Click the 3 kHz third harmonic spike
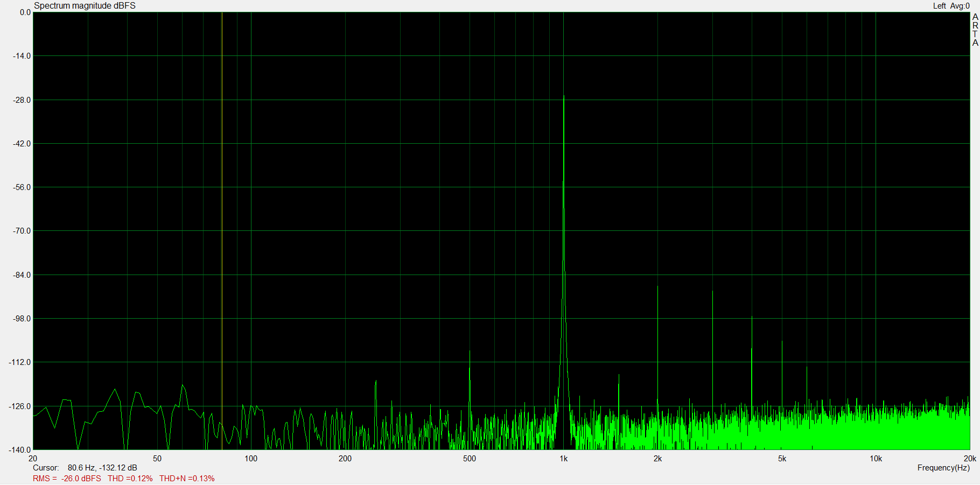980x485 pixels. pos(712,350)
